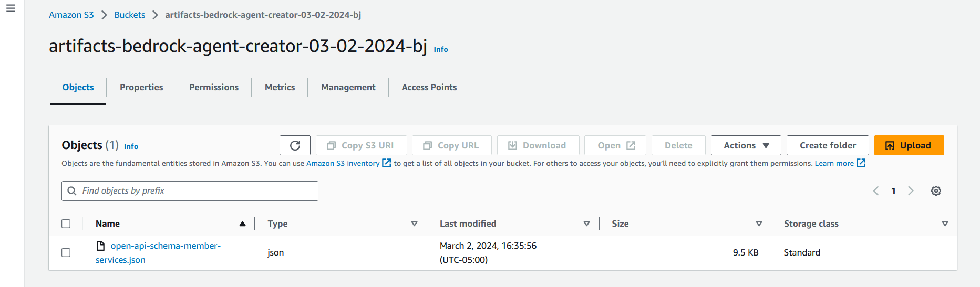Select all objects with header checkbox

click(66, 224)
